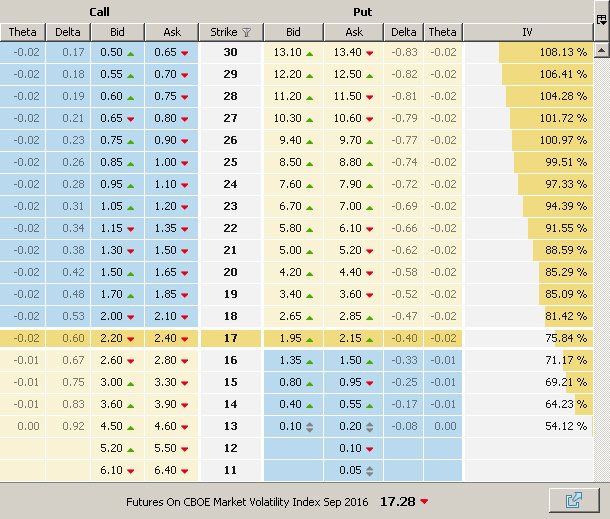Image resolution: width=610 pixels, height=519 pixels.
Task: Click call ask 0.65 at strike 30
Action: tap(171, 52)
